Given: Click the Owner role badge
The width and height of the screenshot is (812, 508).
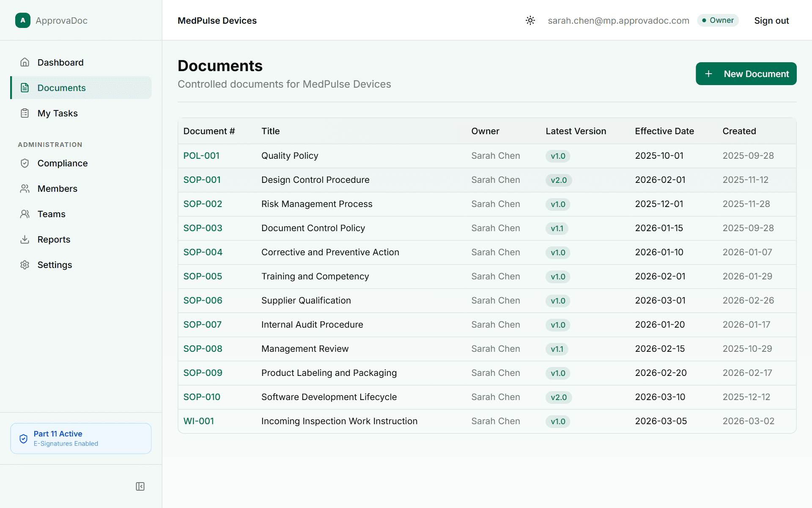Looking at the screenshot, I should [x=718, y=20].
